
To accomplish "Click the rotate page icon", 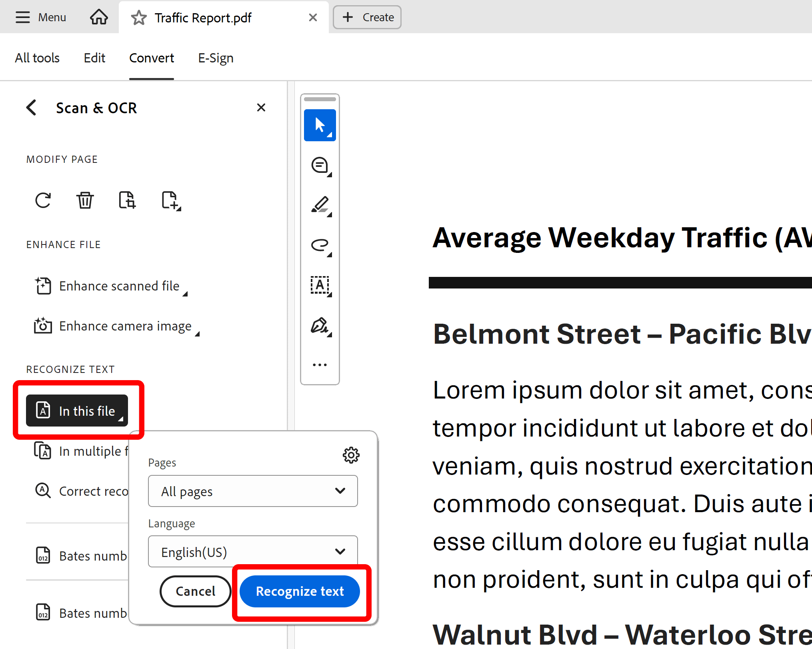I will (43, 200).
